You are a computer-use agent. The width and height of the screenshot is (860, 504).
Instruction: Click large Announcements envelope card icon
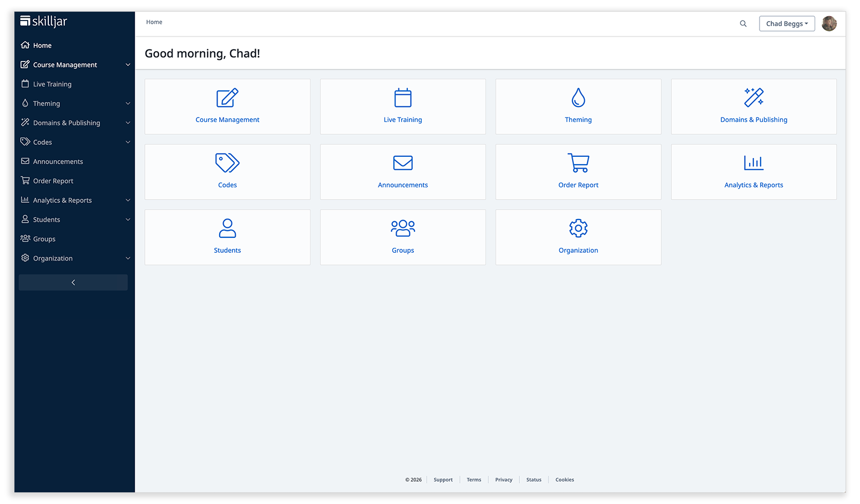[403, 163]
